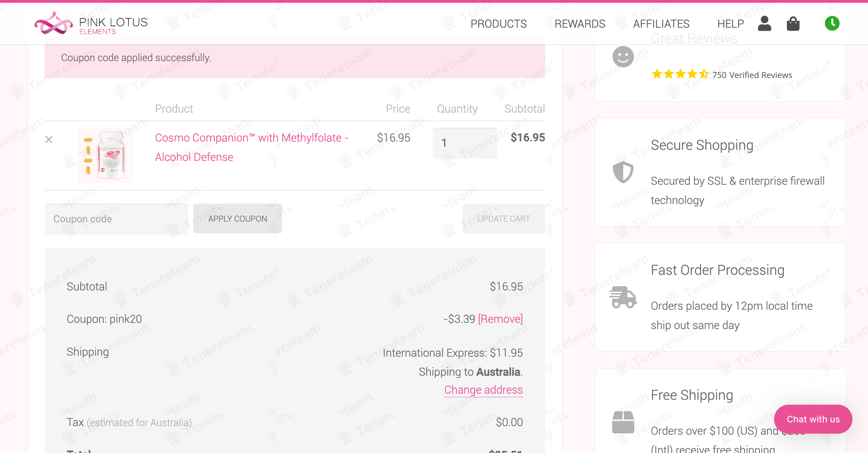Remove the pink20 coupon
The image size is (868, 453).
tap(500, 319)
